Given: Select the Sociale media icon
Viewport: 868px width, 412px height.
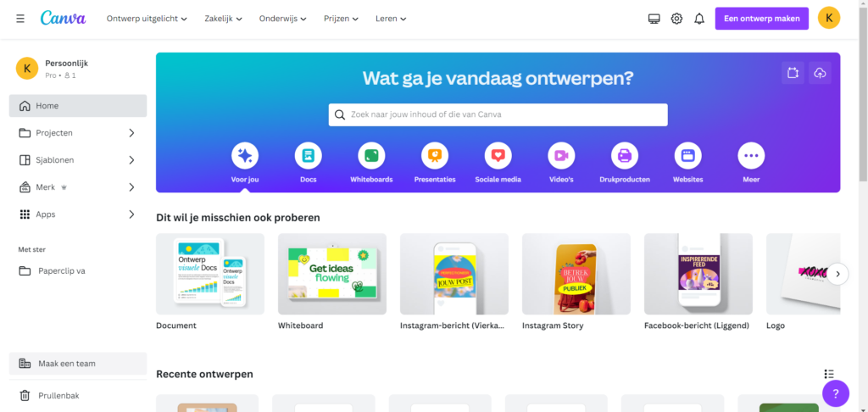Looking at the screenshot, I should [x=498, y=156].
